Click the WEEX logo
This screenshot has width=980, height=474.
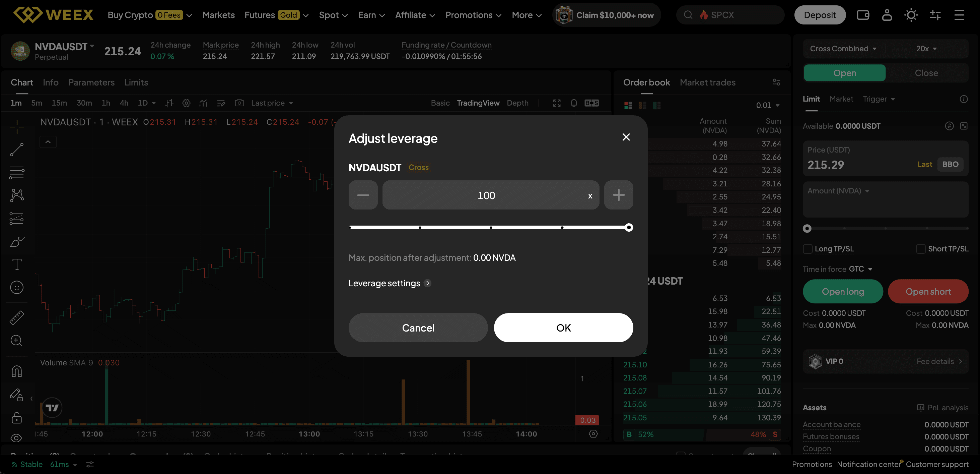click(x=53, y=15)
